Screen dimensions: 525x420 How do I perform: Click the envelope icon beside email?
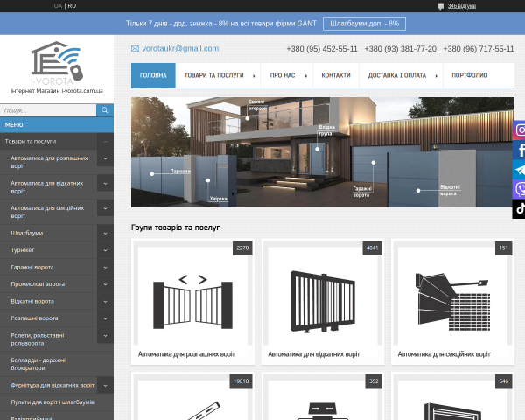coord(135,49)
